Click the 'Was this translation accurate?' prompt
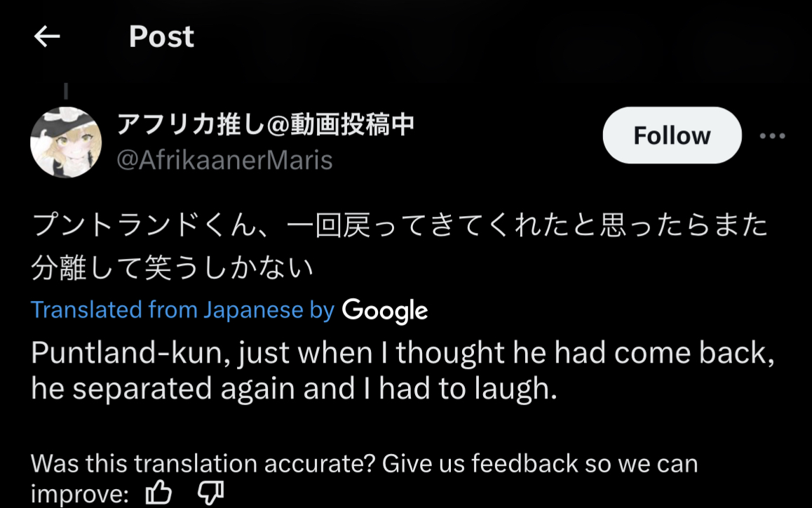Screen dimensions: 812x508 click(x=203, y=463)
